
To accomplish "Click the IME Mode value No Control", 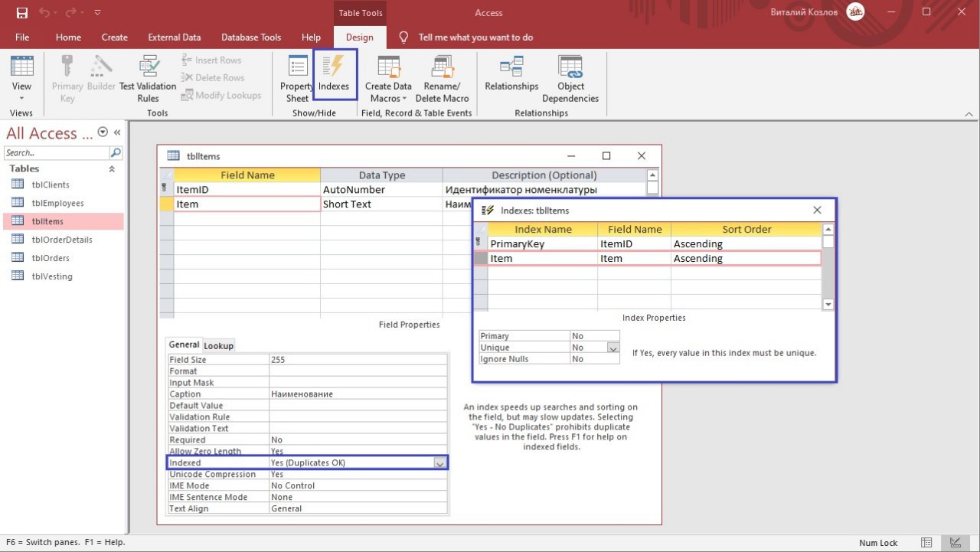I will pos(358,485).
